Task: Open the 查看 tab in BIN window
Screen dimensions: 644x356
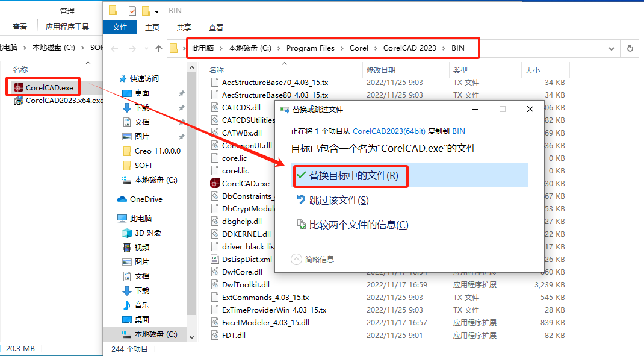Action: click(x=216, y=28)
